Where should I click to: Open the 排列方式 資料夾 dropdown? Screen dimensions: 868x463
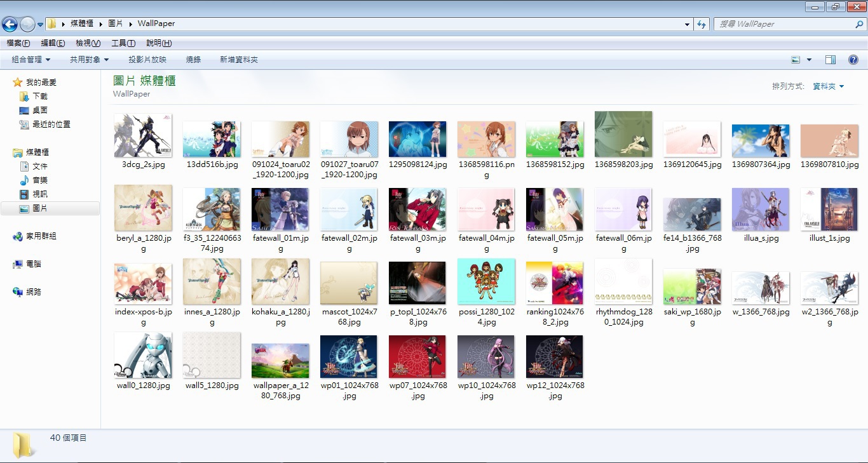pyautogui.click(x=829, y=86)
